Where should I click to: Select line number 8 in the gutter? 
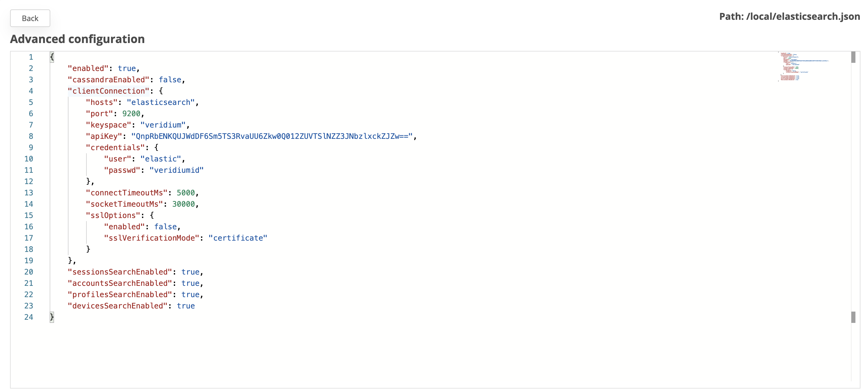tap(31, 136)
